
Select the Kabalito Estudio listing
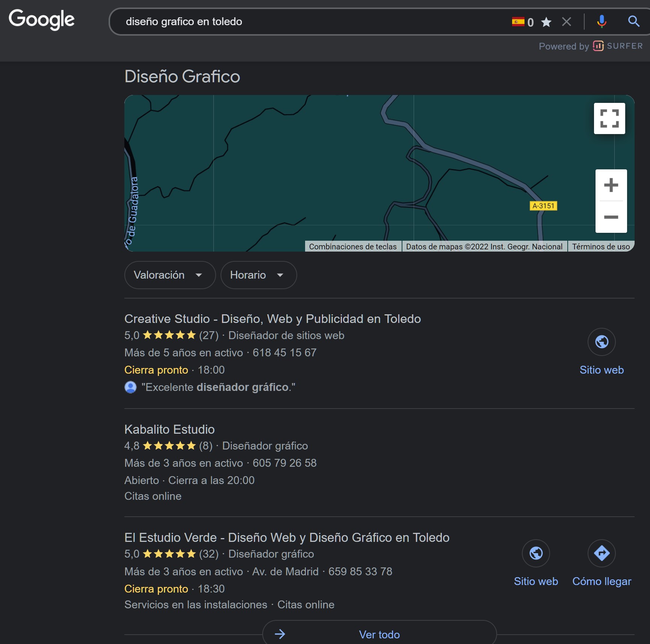click(169, 429)
